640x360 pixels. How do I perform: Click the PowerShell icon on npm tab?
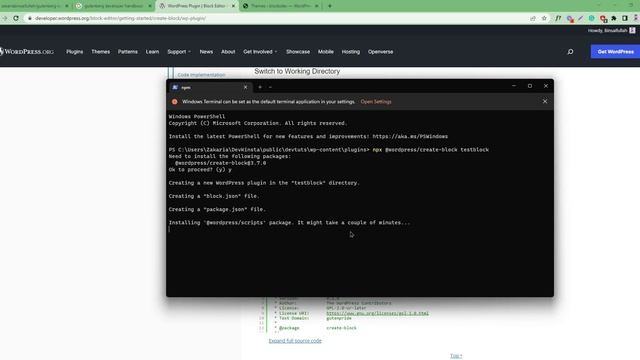(x=175, y=87)
